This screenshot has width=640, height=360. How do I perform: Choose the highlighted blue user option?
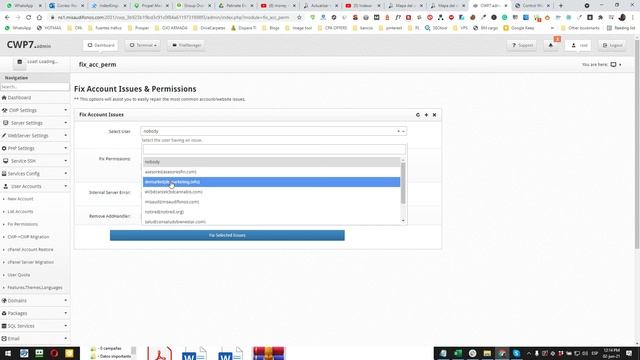click(271, 182)
